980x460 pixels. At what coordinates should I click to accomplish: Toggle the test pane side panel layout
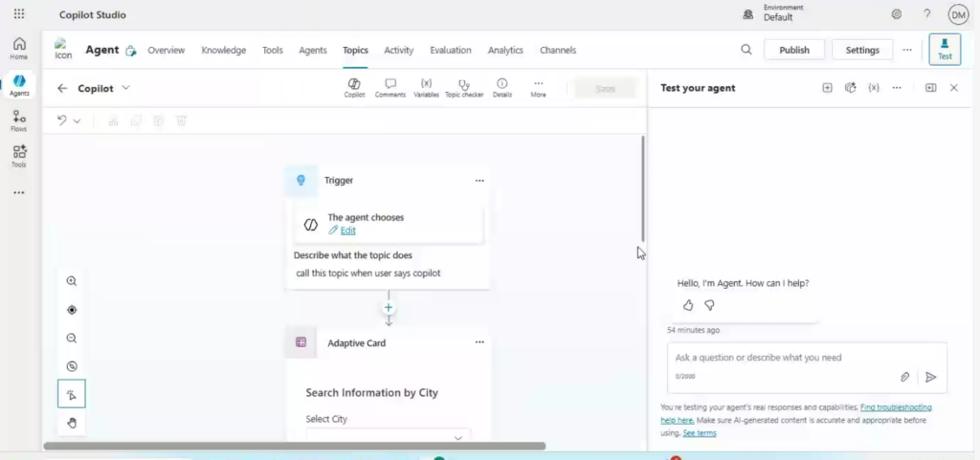click(930, 88)
